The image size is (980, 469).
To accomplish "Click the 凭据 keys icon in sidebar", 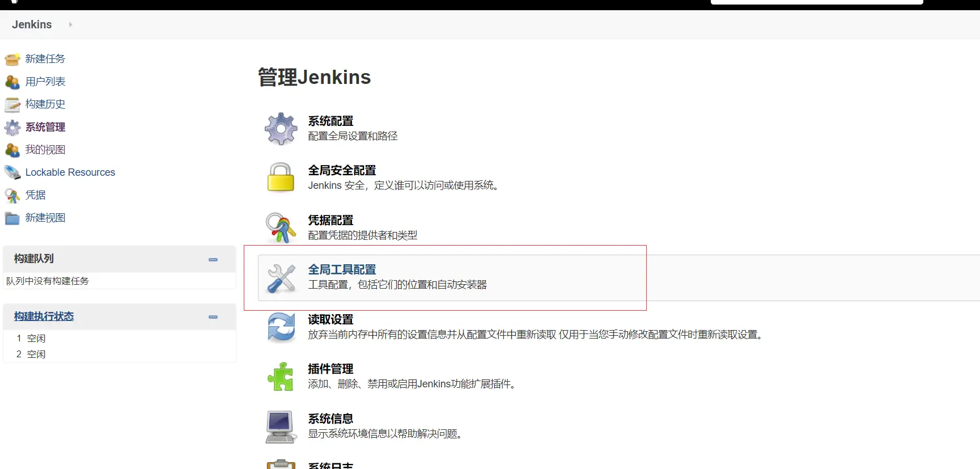I will pyautogui.click(x=12, y=195).
